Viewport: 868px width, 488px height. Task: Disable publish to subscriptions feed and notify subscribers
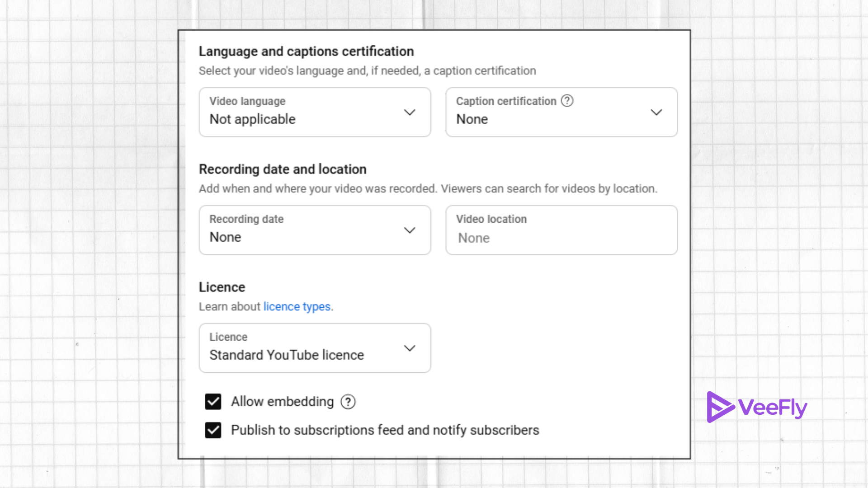213,430
